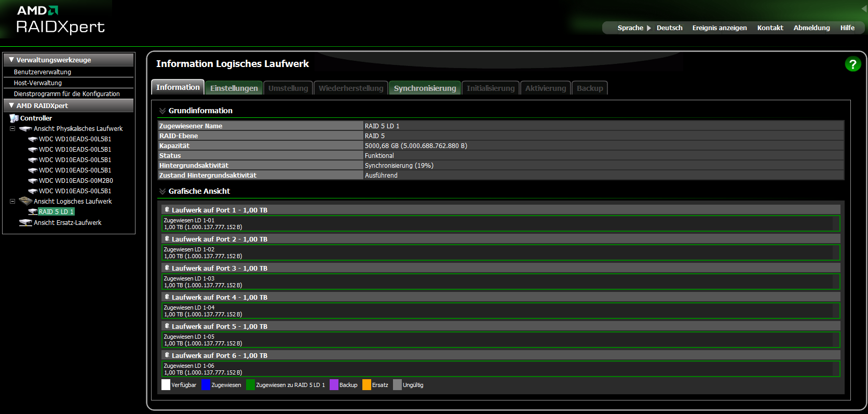Click the Zugewiesen LD 1-01 allocation bar
The height and width of the screenshot is (414, 868).
(500, 224)
